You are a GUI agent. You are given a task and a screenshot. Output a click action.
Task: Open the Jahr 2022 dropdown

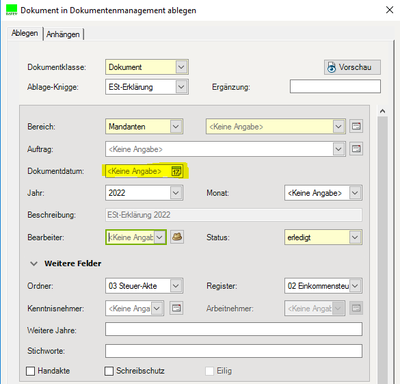[176, 193]
